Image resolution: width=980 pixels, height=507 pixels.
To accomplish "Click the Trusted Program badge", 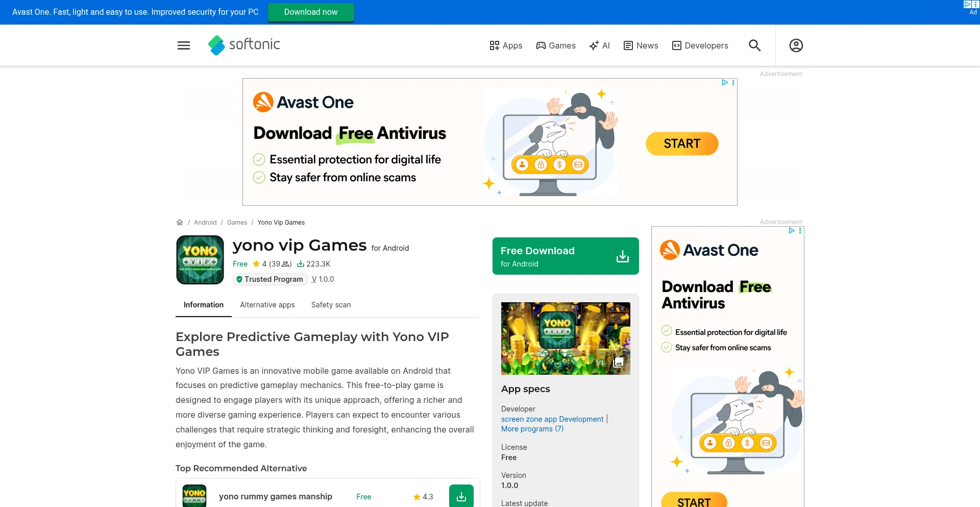I will click(x=270, y=279).
